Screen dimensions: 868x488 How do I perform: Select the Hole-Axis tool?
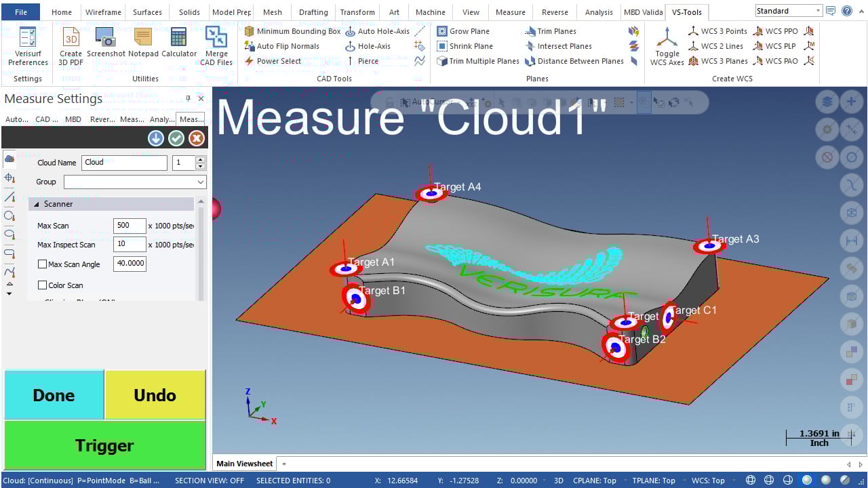(368, 46)
